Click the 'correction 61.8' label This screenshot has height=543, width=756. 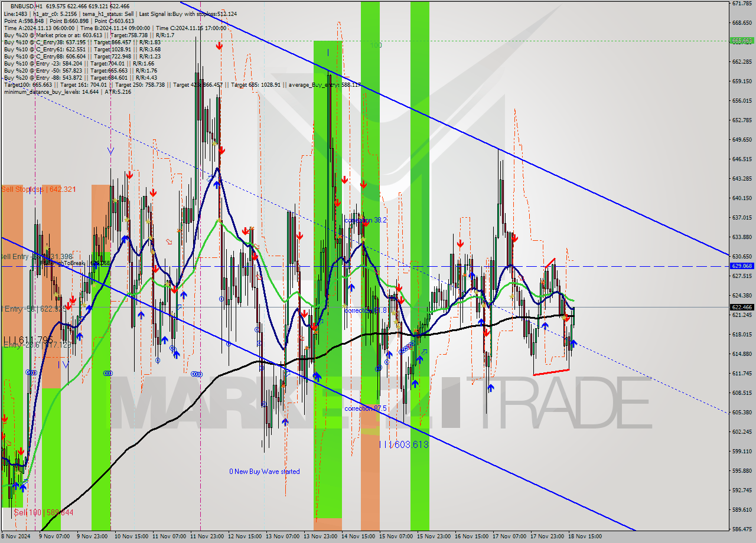366,310
